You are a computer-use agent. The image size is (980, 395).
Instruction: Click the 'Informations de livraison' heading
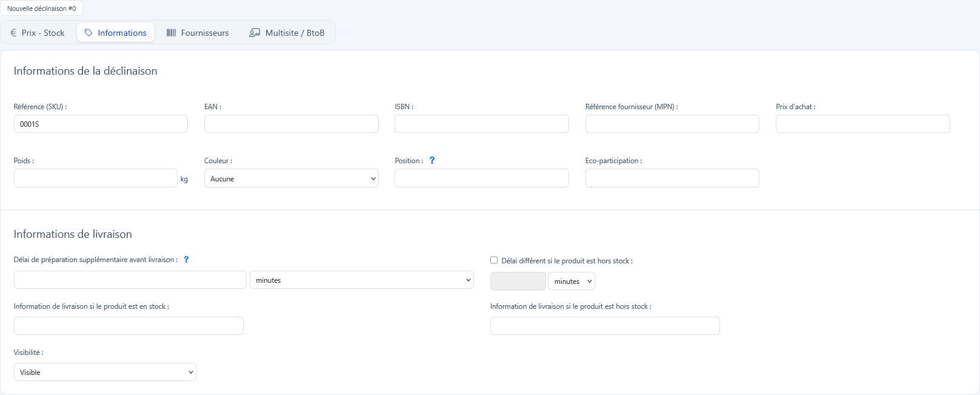[73, 234]
